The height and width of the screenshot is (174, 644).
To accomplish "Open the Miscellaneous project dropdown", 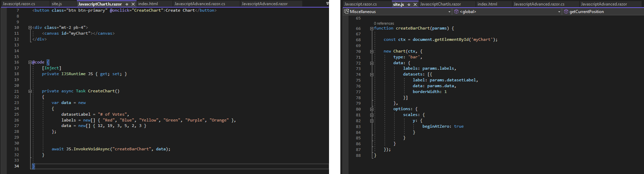I will click(x=449, y=12).
